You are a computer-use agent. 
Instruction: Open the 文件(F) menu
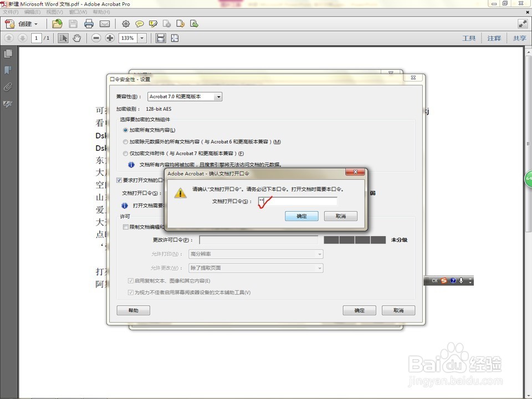tap(11, 12)
